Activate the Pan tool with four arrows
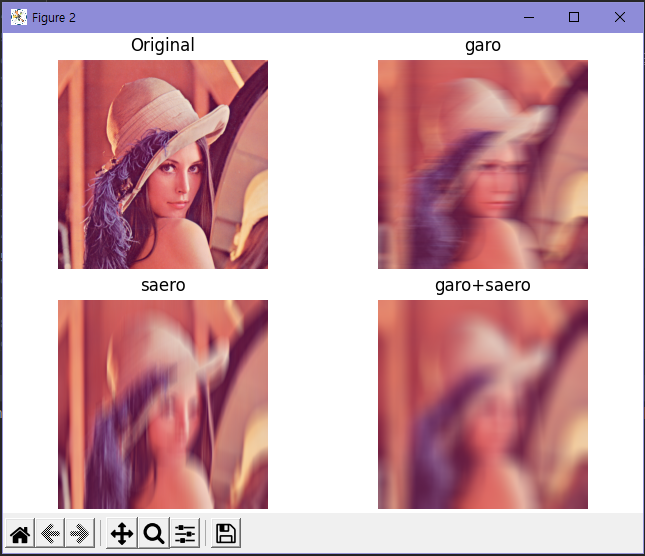The image size is (645, 556). pyautogui.click(x=122, y=533)
